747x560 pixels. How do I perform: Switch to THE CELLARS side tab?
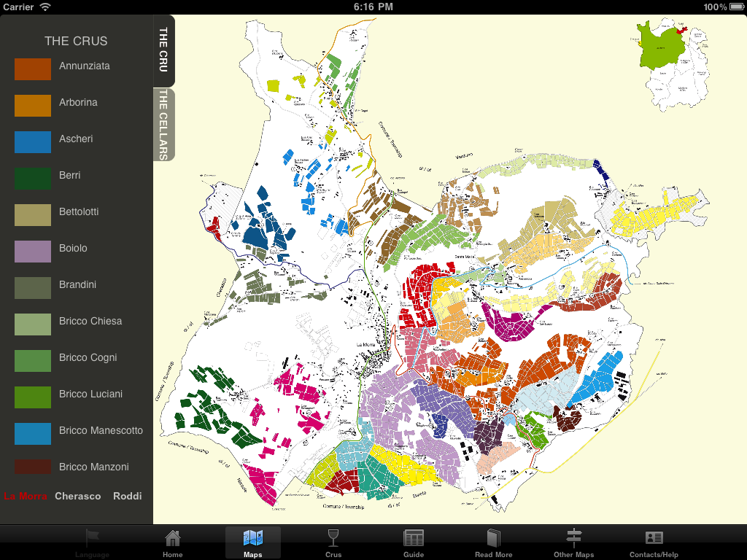164,125
